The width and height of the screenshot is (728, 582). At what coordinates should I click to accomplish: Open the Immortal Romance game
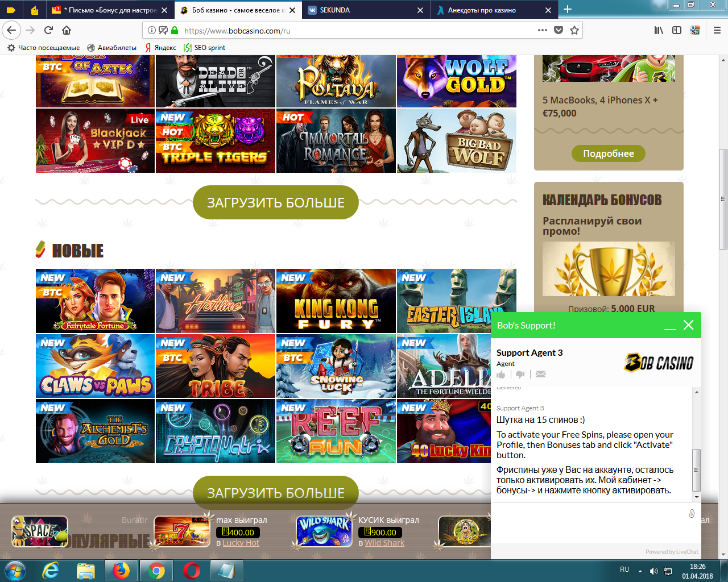[336, 140]
